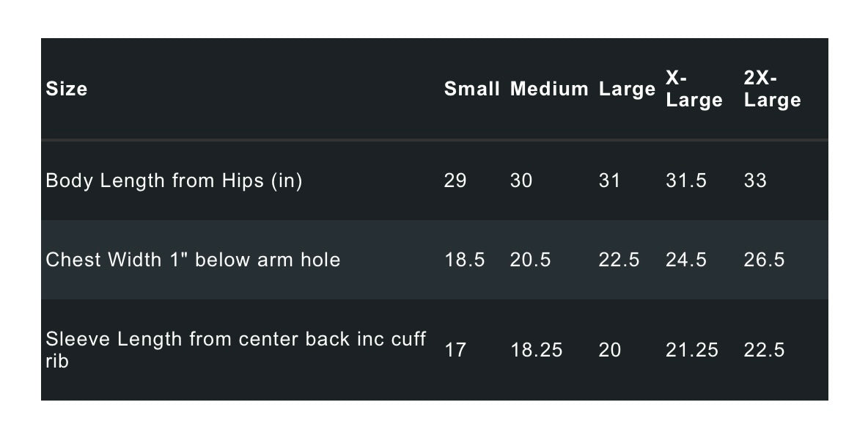Click the Sleeve Length row label

coord(235,349)
